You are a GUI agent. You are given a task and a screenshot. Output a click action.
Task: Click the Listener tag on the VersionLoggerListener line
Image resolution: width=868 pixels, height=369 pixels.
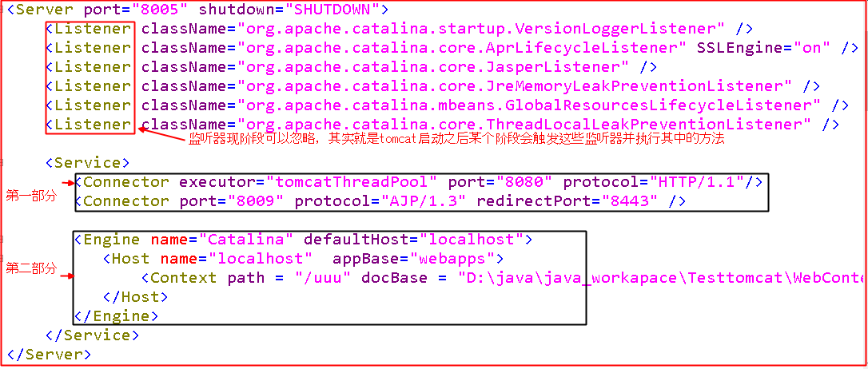[x=93, y=29]
